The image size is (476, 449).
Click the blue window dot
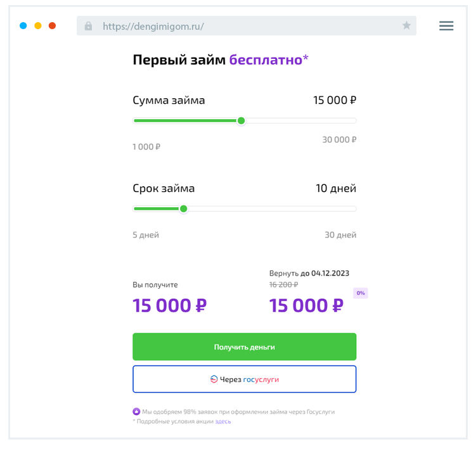23,26
